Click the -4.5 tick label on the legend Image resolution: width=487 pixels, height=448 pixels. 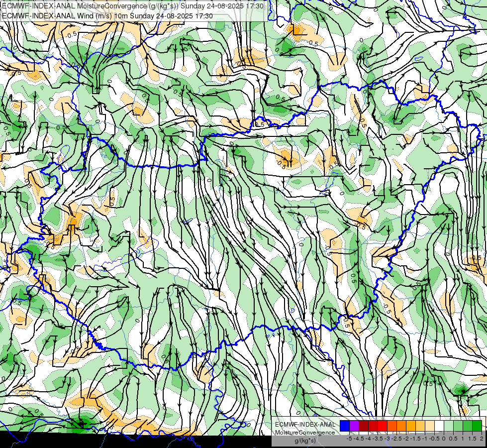[359, 439]
